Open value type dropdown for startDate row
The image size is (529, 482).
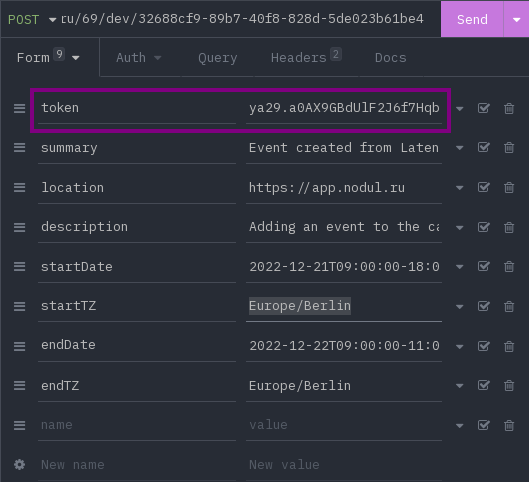(460, 267)
